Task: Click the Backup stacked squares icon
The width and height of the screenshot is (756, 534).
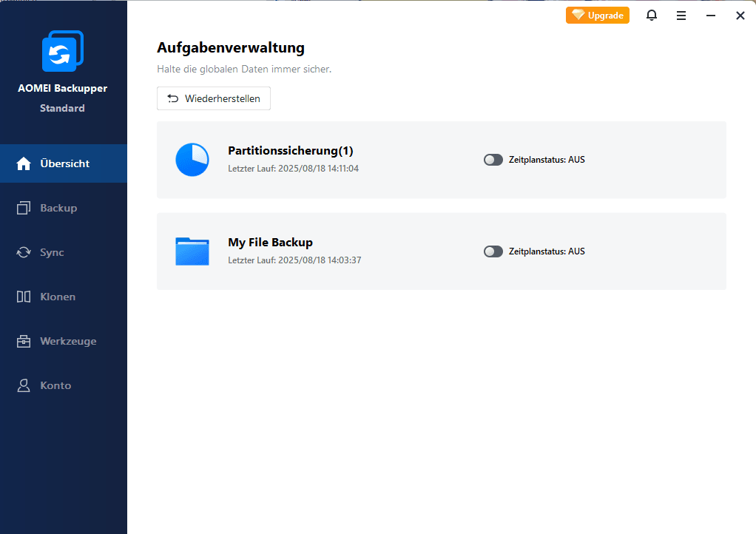Action: [24, 208]
